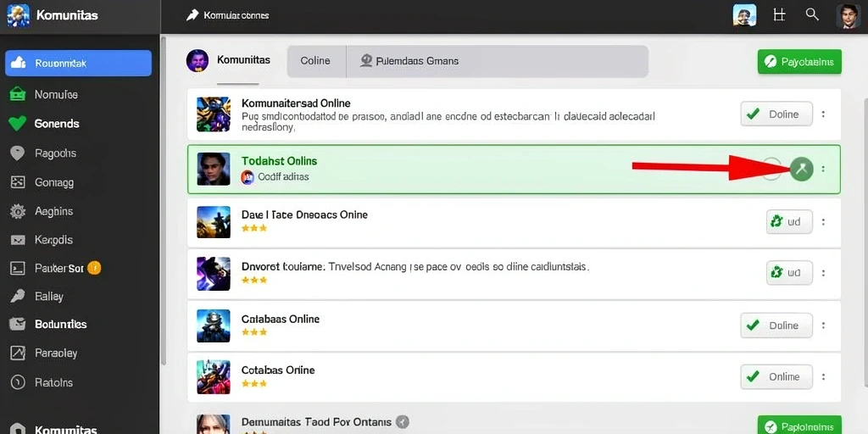Click the search magnifier icon in top bar
This screenshot has height=434, width=868.
click(812, 15)
